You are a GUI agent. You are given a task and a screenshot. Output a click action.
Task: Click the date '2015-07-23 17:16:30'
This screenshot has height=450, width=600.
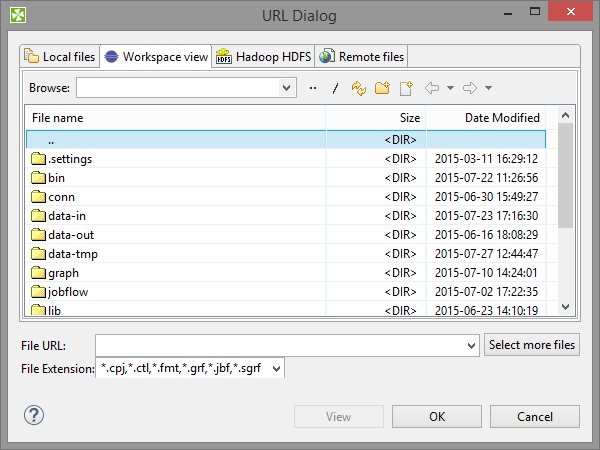486,216
